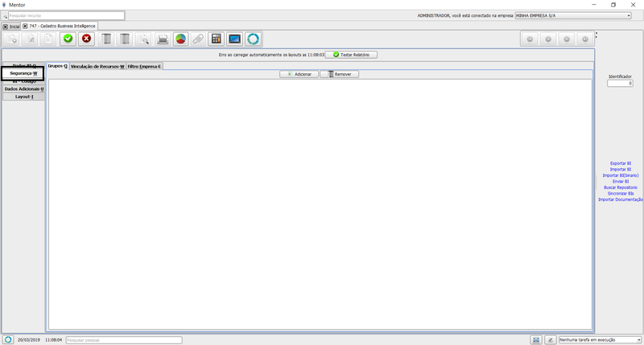
Task: Select the Filtro Empresa tab
Action: (144, 66)
